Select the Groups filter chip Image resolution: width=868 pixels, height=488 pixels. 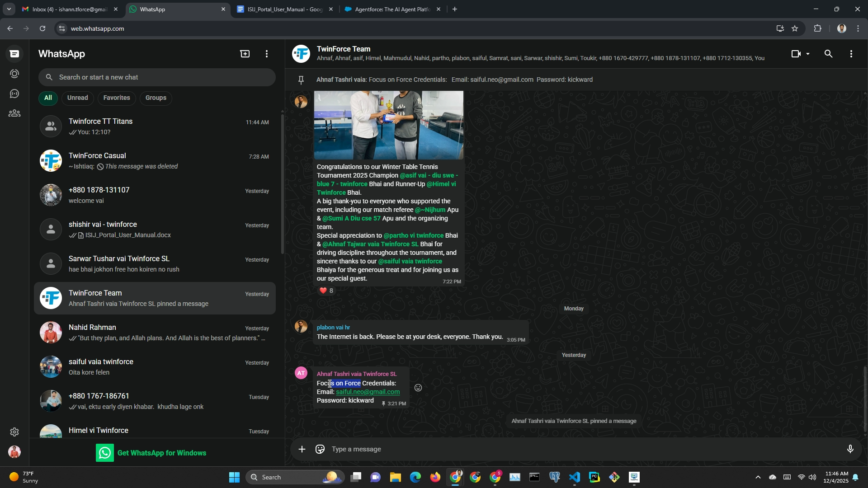pyautogui.click(x=156, y=98)
